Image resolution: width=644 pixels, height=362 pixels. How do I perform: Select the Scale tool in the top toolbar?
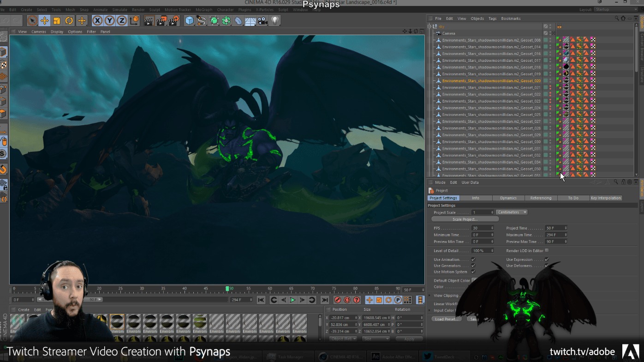57,20
